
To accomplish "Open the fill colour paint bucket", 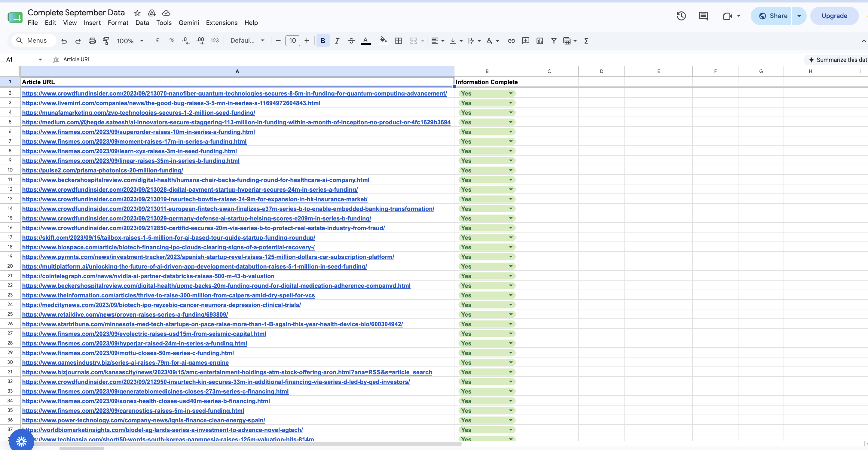I will coord(383,41).
